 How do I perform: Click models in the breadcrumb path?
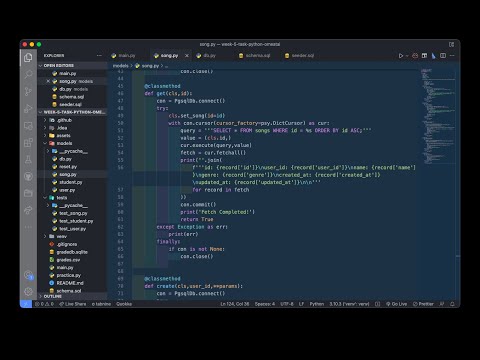pyautogui.click(x=120, y=66)
